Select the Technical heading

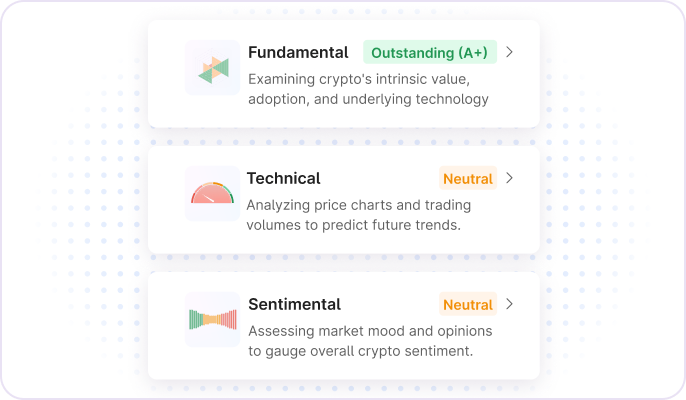pos(284,178)
